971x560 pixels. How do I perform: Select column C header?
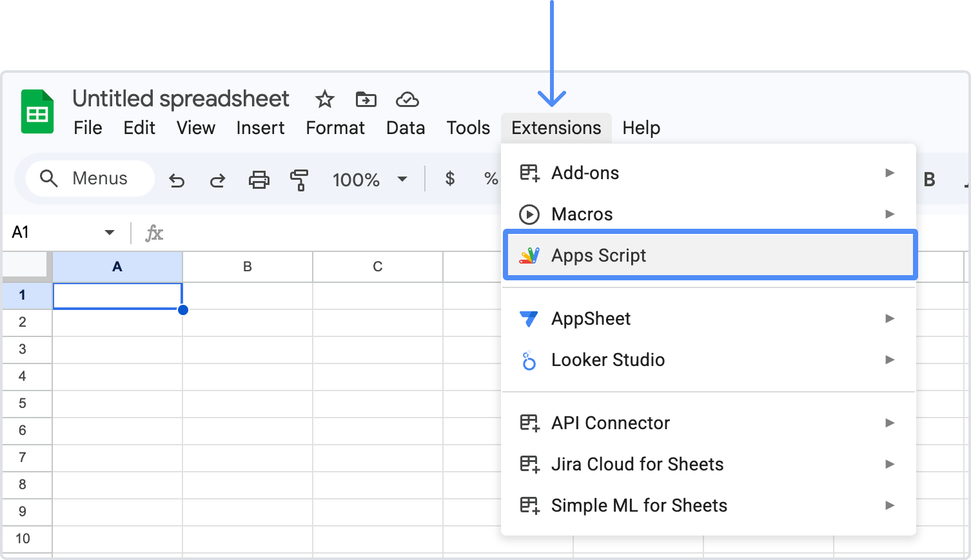(x=378, y=267)
